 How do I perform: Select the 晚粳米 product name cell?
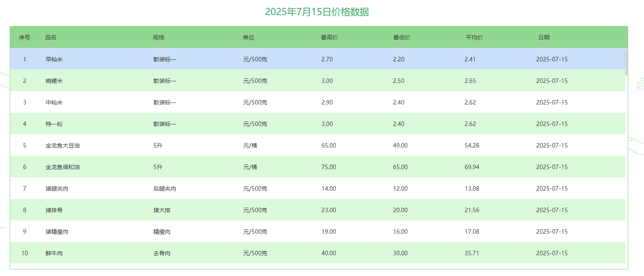tap(54, 81)
